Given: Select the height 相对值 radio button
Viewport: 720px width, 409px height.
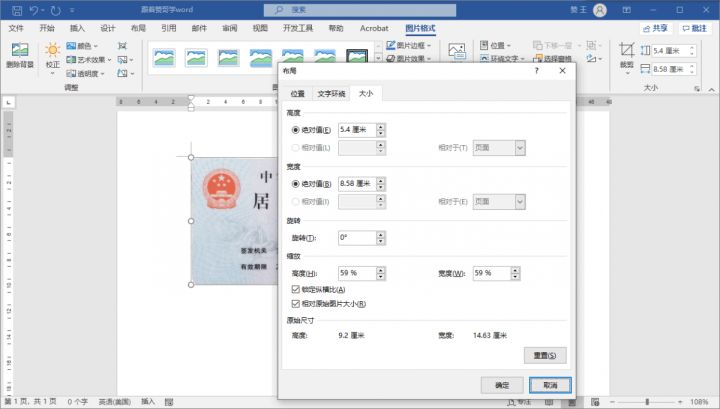Looking at the screenshot, I should [x=296, y=148].
